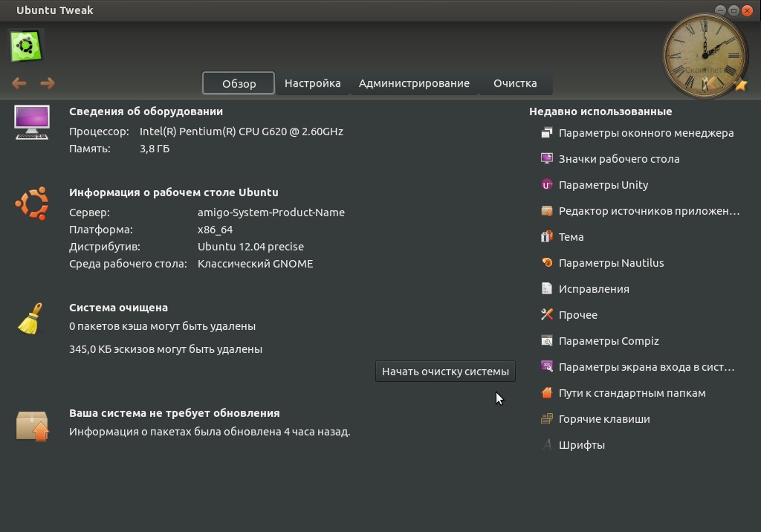Maximize the Ubuntu Tweak window
The height and width of the screenshot is (532, 761).
pyautogui.click(x=734, y=10)
